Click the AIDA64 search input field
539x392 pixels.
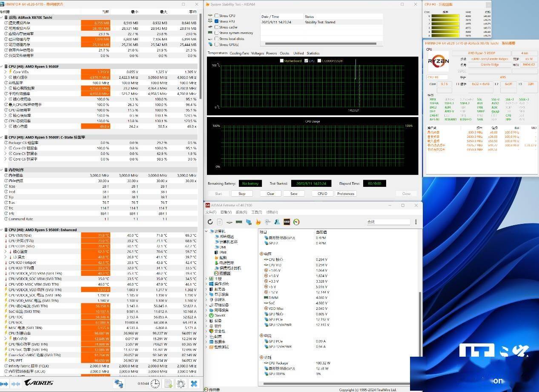[x=388, y=222]
